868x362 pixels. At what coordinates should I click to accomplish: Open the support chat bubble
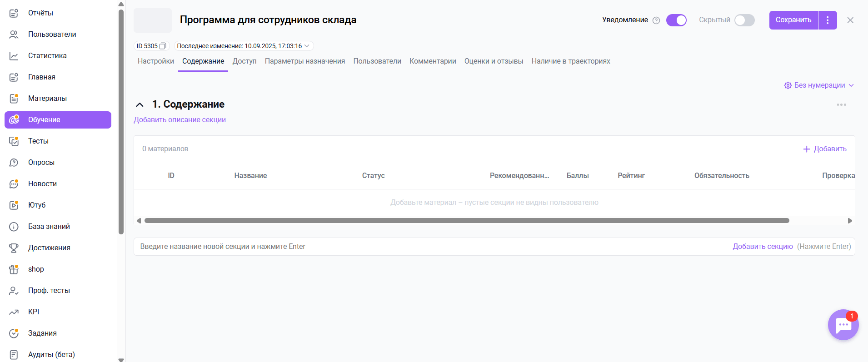[x=843, y=325]
